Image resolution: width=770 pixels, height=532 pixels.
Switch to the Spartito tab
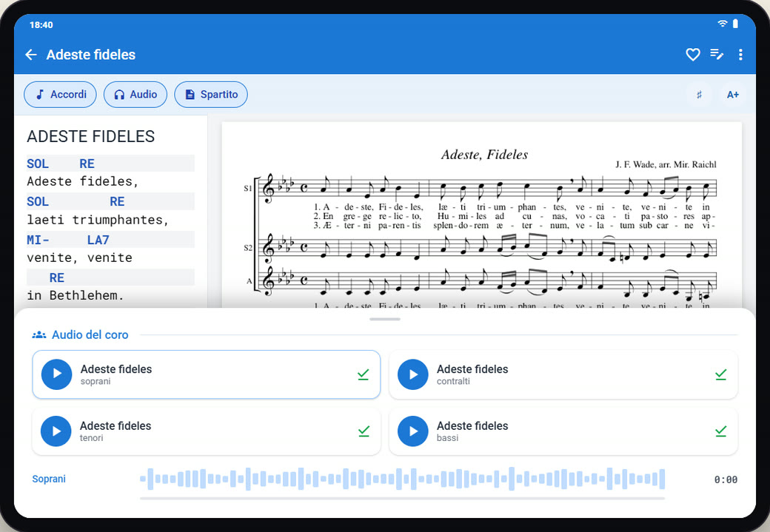click(x=211, y=94)
